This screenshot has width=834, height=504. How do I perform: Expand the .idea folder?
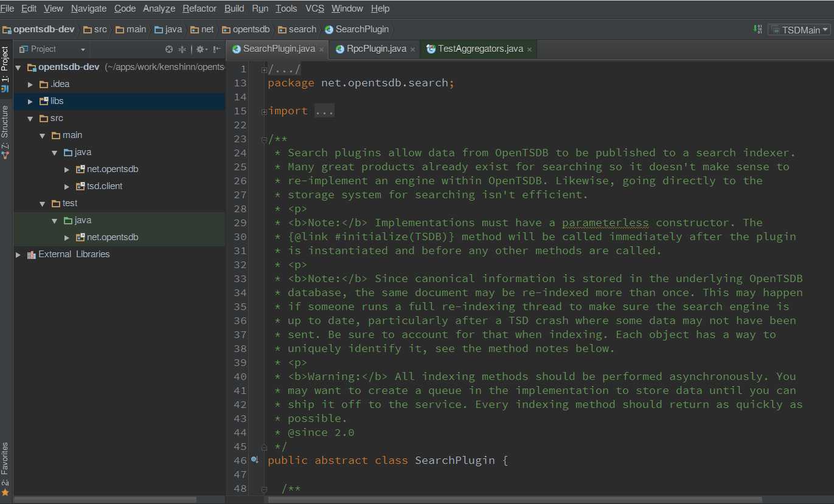[x=30, y=84]
